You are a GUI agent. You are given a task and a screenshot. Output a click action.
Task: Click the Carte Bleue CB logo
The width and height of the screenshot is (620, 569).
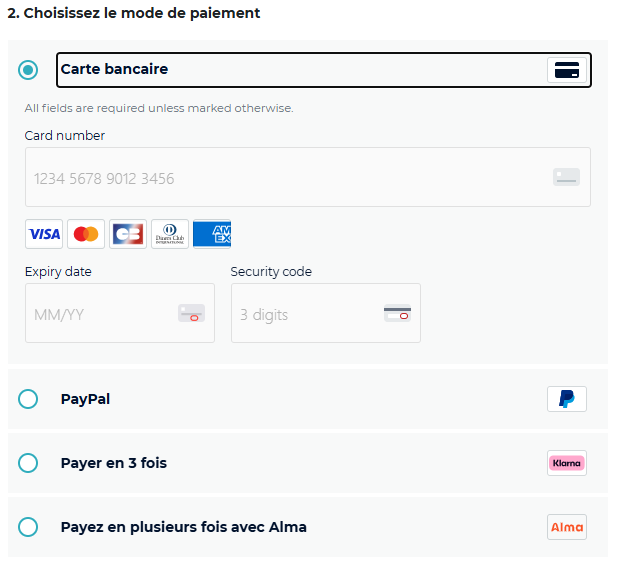(x=128, y=234)
